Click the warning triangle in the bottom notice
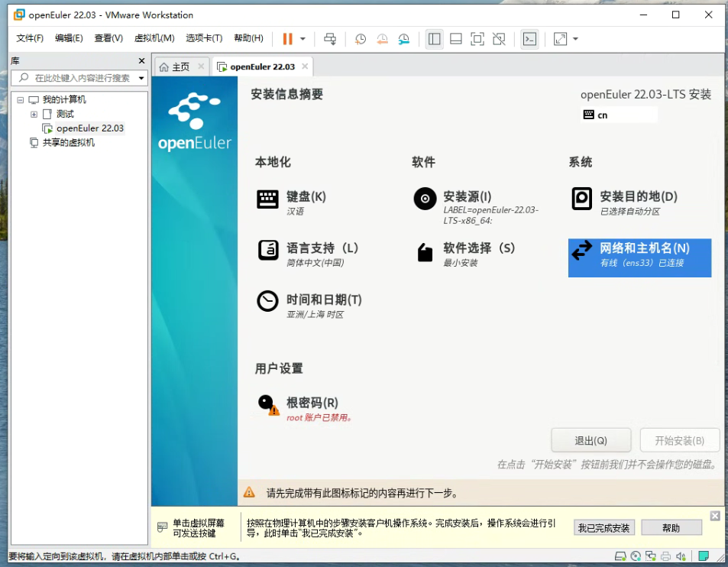This screenshot has width=728, height=567. point(249,492)
